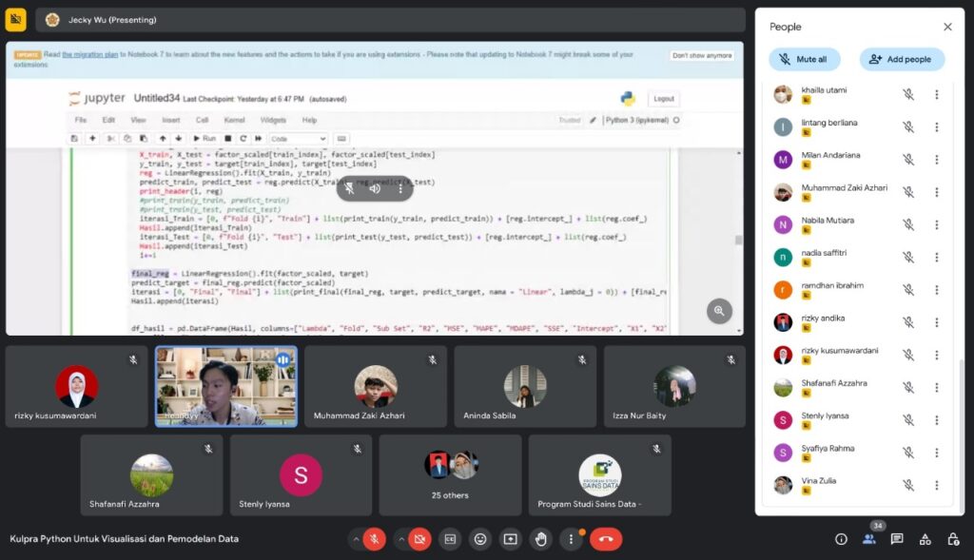Viewport: 974px width, 560px height.
Task: Toggle the People panel icon
Action: [869, 539]
